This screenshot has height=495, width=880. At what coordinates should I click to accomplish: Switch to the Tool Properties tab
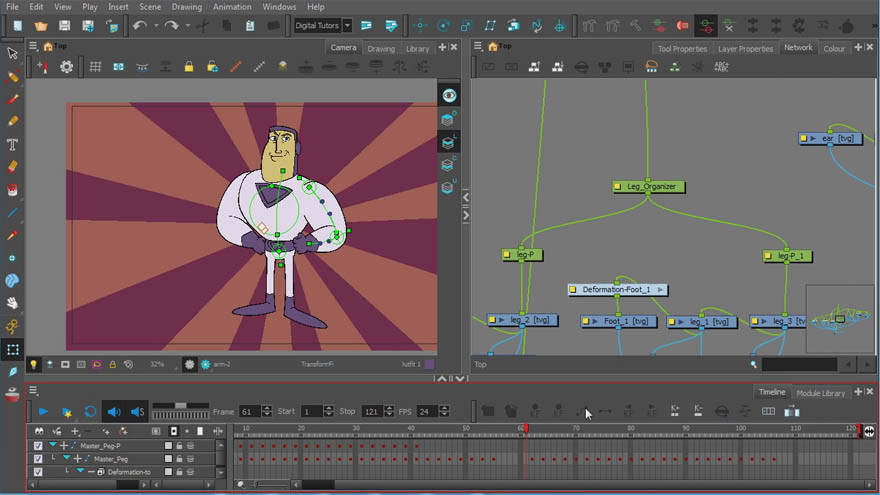tap(682, 49)
